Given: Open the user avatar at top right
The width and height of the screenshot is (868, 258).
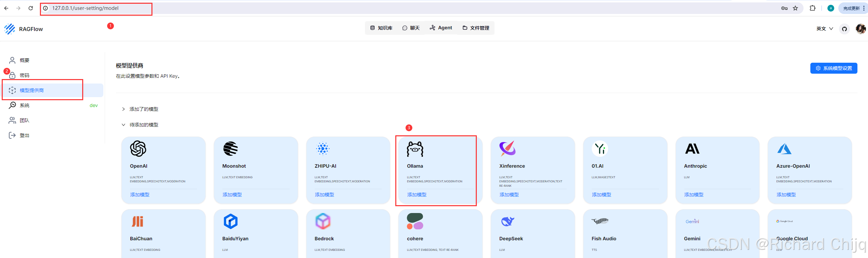Looking at the screenshot, I should [x=860, y=29].
